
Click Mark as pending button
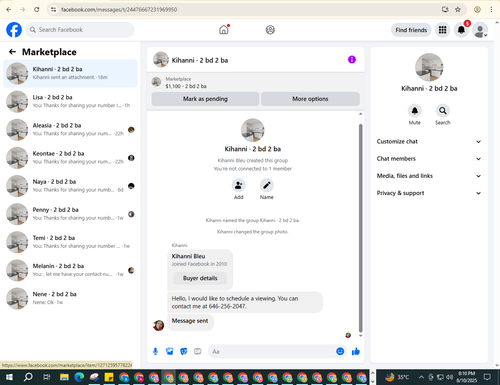pos(205,99)
